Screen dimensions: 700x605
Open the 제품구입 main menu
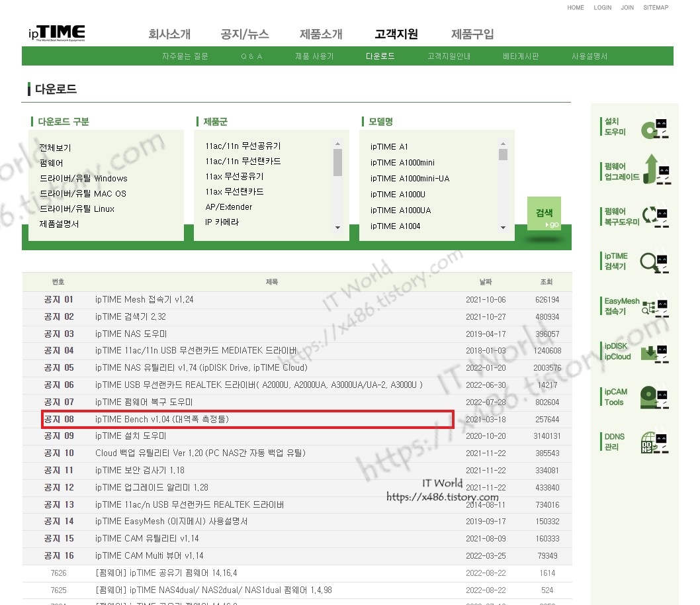[472, 34]
